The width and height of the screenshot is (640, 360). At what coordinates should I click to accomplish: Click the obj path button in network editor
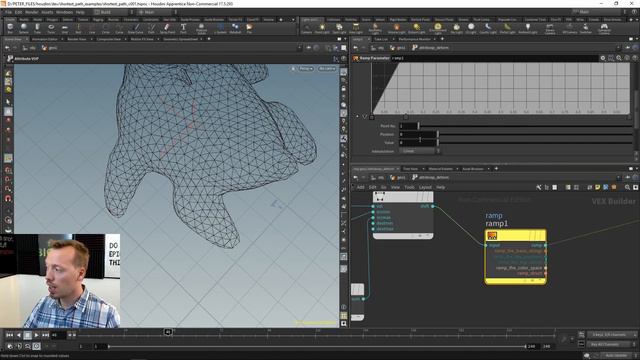click(x=377, y=178)
